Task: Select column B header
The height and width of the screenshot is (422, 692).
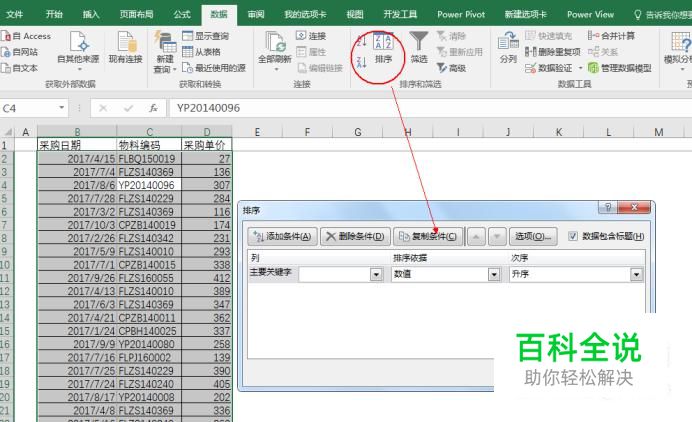Action: coord(77,132)
